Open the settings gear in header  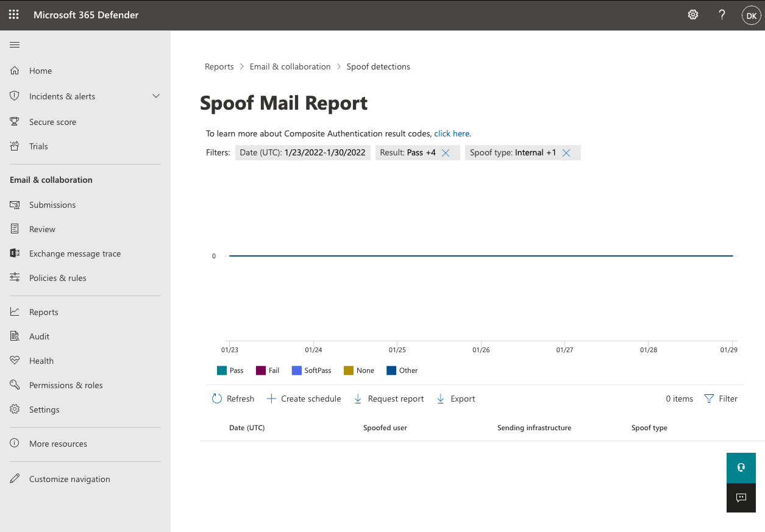point(693,15)
